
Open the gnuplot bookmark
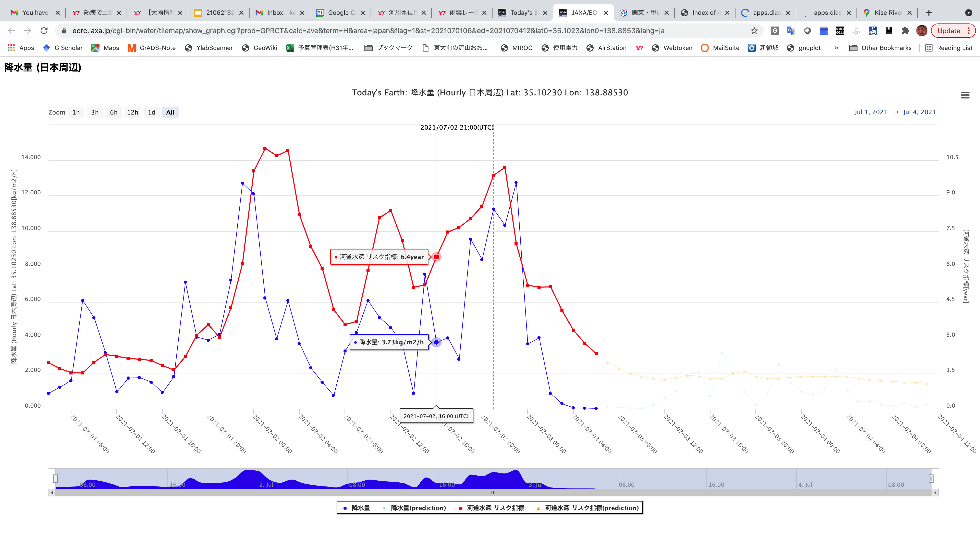tap(803, 48)
